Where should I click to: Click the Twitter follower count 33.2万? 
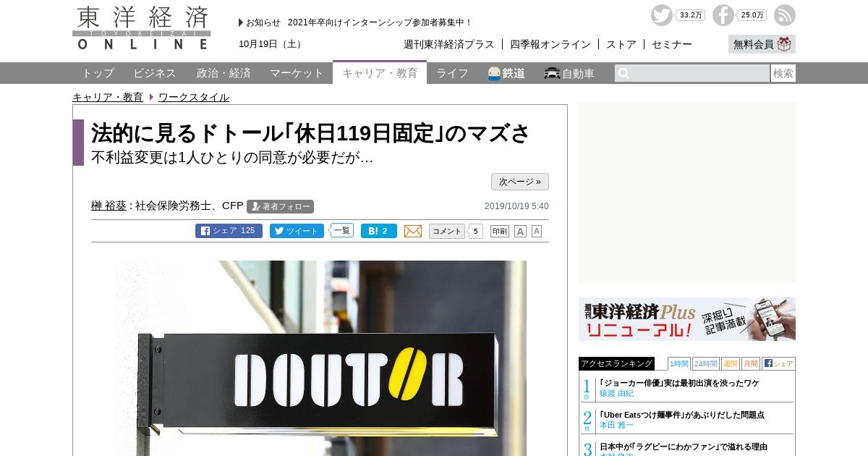[x=691, y=15]
